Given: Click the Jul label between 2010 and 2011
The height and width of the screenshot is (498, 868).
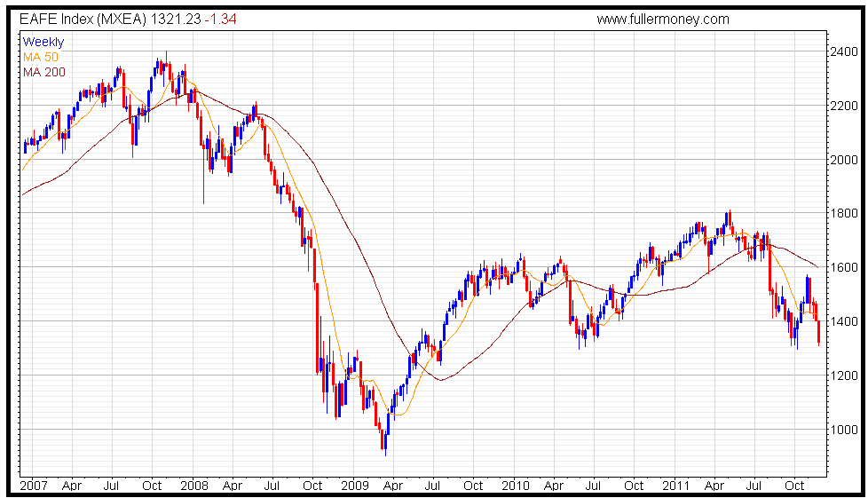Looking at the screenshot, I should tap(593, 486).
